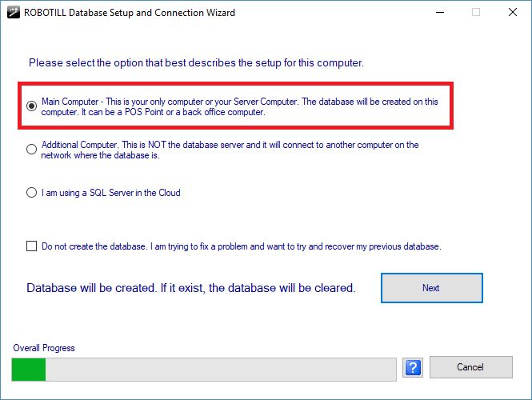
Task: Click the Cancel button
Action: 471,366
